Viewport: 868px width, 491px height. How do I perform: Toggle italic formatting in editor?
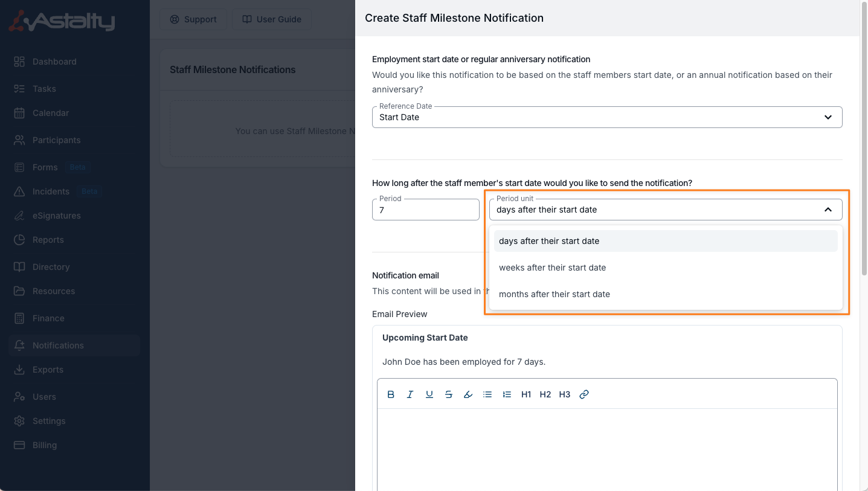[410, 394]
